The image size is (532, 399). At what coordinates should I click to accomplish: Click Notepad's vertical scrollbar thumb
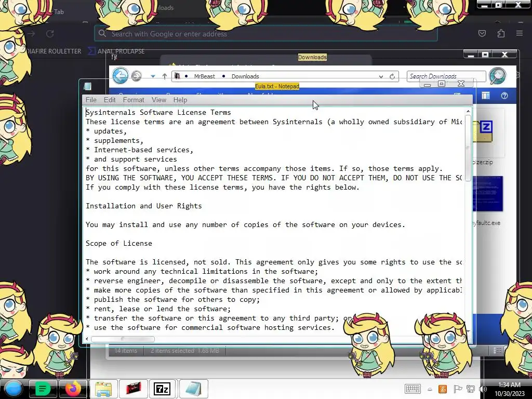(x=468, y=149)
